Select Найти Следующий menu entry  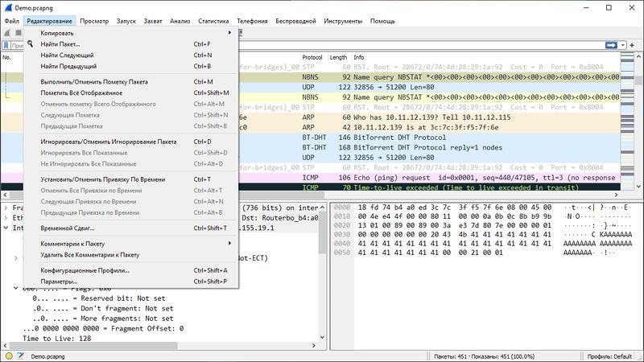(131, 55)
